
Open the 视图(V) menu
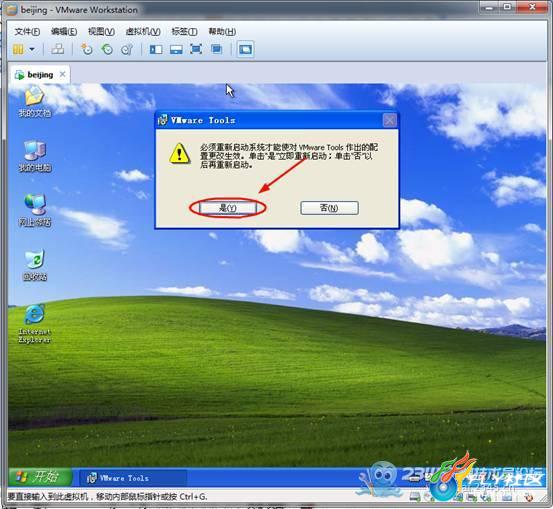pyautogui.click(x=101, y=32)
